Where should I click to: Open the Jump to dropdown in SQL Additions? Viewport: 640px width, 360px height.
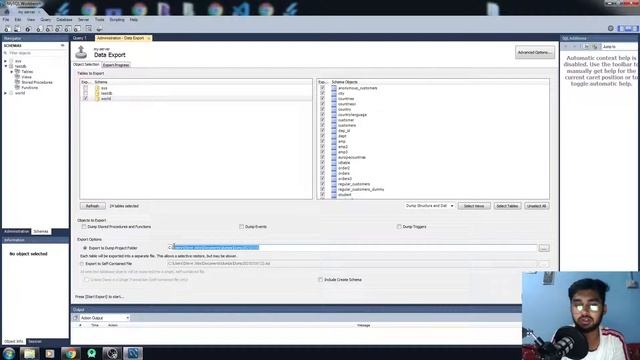(x=619, y=47)
